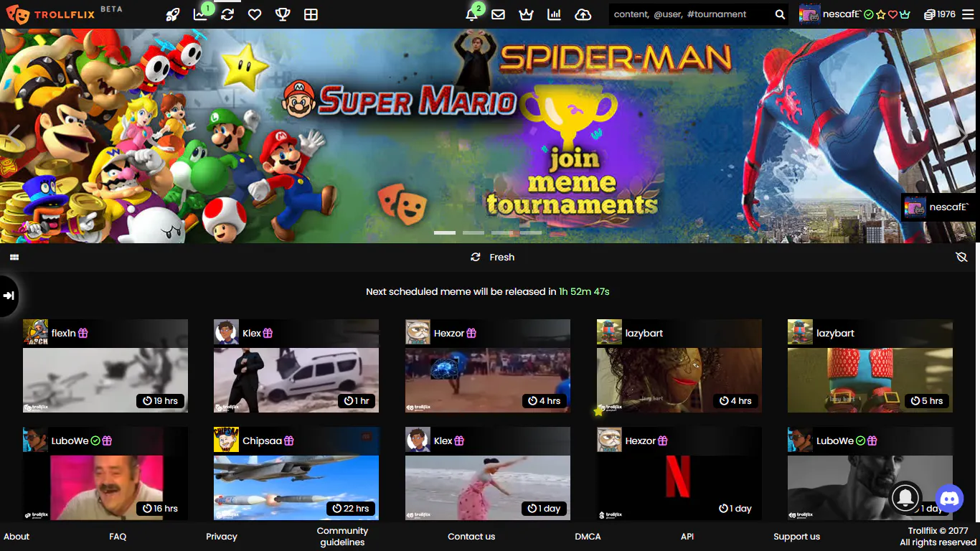
Task: Open lazybart meme thumbnail 5 hrs
Action: 870,380
